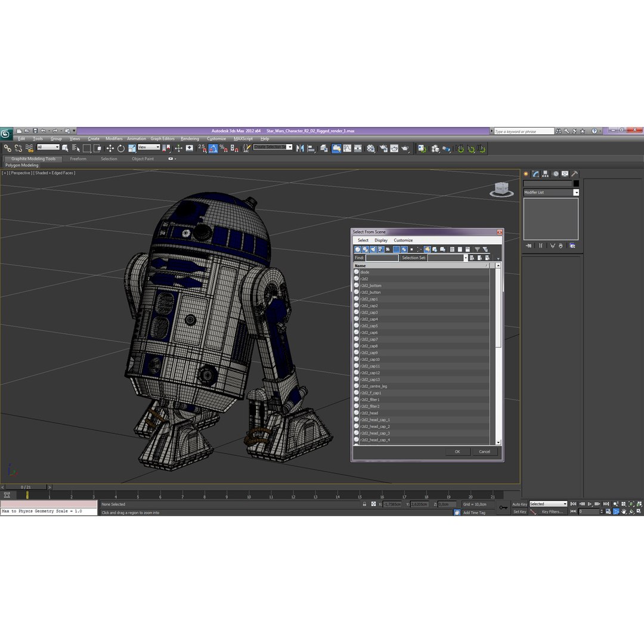
Task: Toggle the Angle Snap tool
Action: pos(213,148)
